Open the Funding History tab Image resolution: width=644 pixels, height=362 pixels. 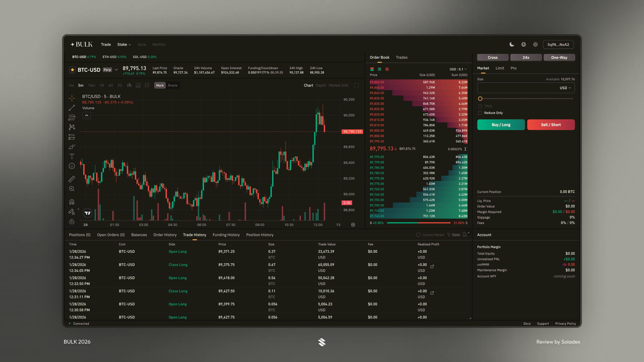[226, 235]
